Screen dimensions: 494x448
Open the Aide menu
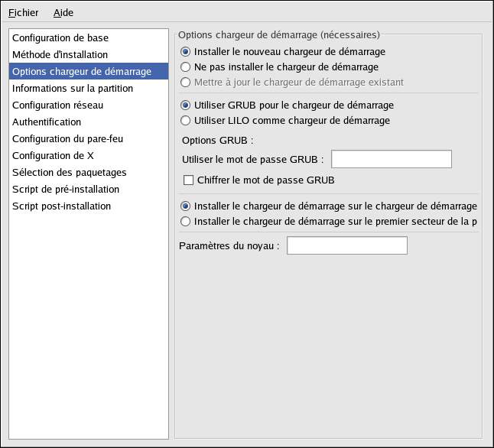click(63, 12)
